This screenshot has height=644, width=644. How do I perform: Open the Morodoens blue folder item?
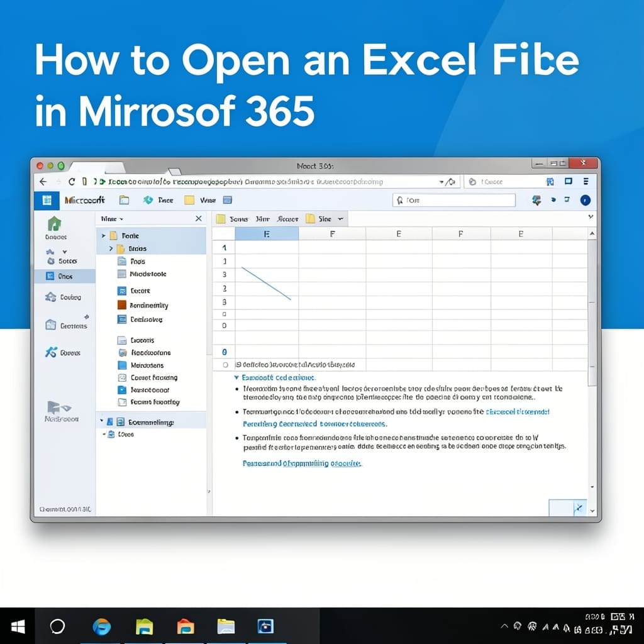click(140, 365)
